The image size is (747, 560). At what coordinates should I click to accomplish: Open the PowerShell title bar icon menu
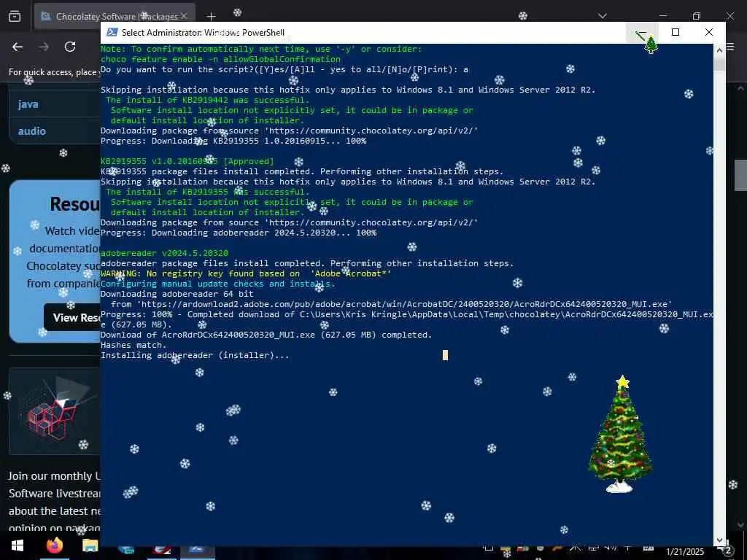tap(112, 32)
